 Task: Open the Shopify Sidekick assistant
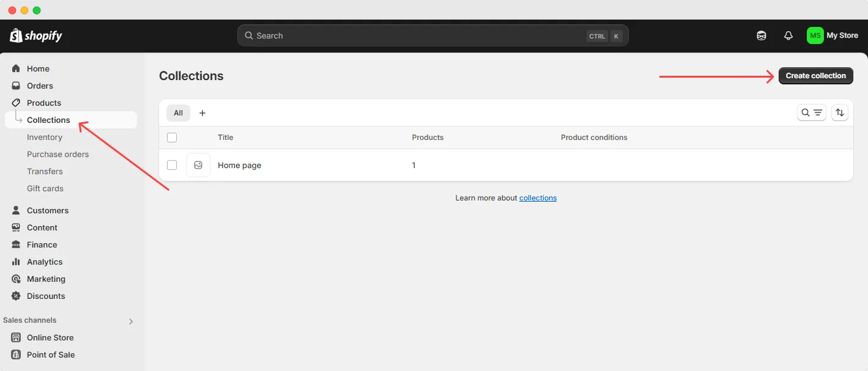click(761, 35)
